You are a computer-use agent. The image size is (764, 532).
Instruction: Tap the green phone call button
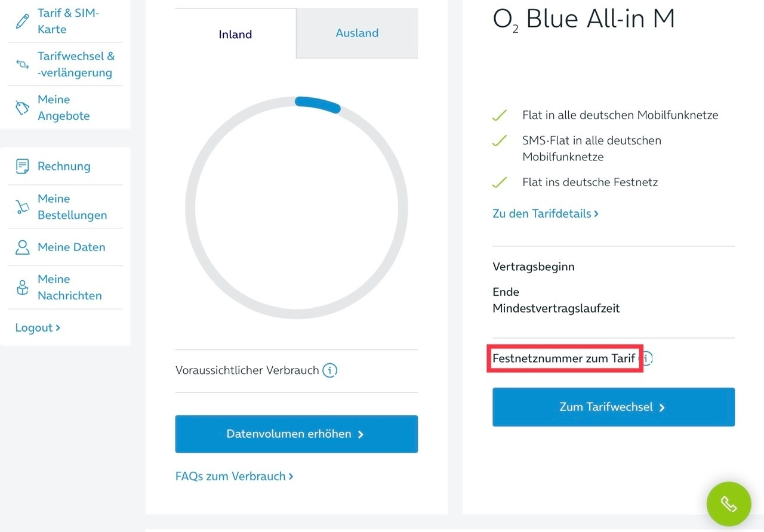[729, 504]
